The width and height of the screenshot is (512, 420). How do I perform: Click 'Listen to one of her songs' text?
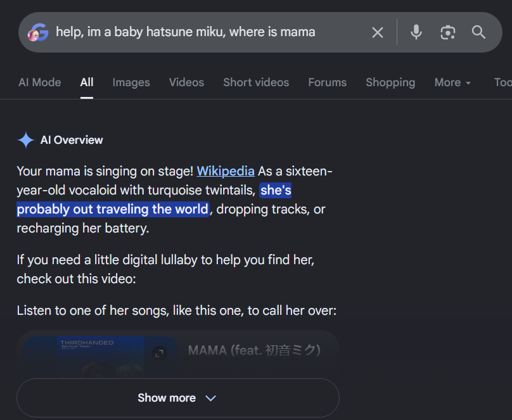93,310
